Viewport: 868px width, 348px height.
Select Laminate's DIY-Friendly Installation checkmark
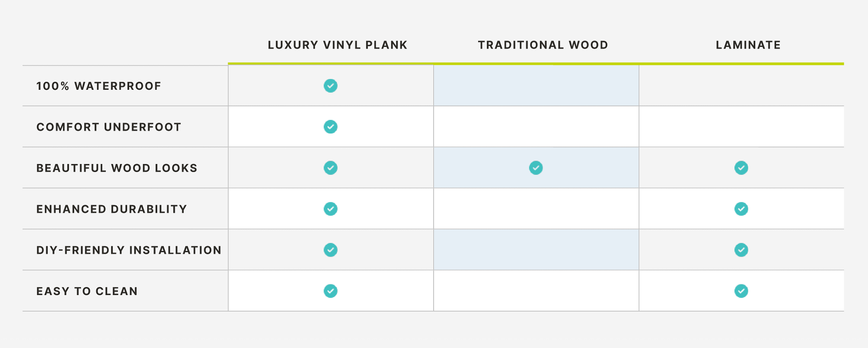pyautogui.click(x=741, y=250)
